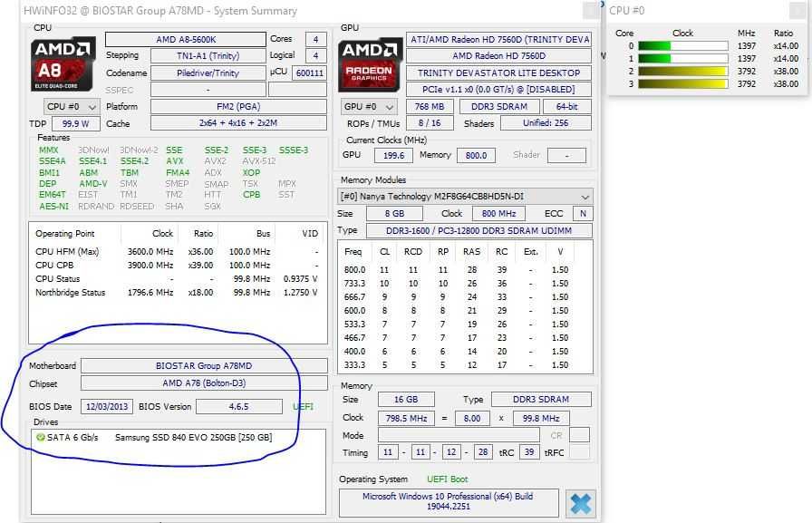This screenshot has height=523, width=812.
Task: Click the ECC N field
Action: [x=583, y=213]
